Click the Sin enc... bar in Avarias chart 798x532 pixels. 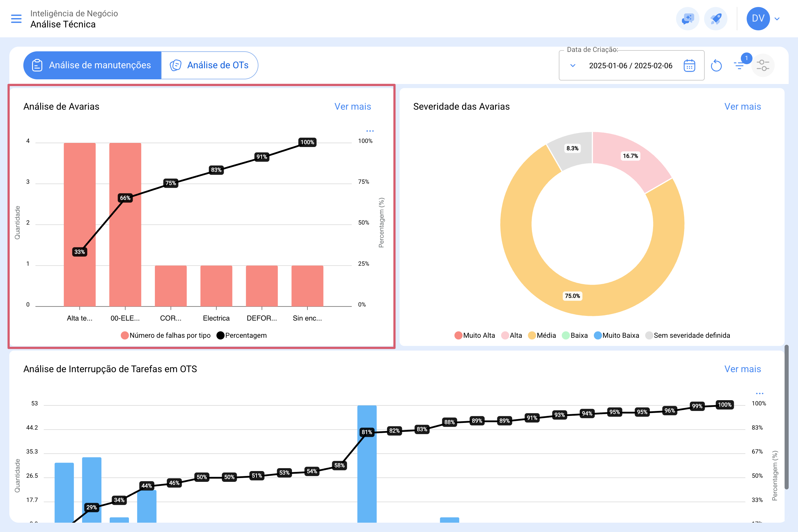307,286
